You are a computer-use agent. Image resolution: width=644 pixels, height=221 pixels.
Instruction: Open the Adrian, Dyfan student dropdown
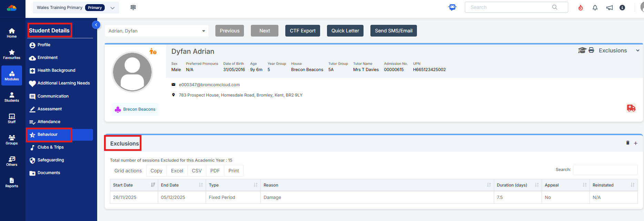pos(157,31)
